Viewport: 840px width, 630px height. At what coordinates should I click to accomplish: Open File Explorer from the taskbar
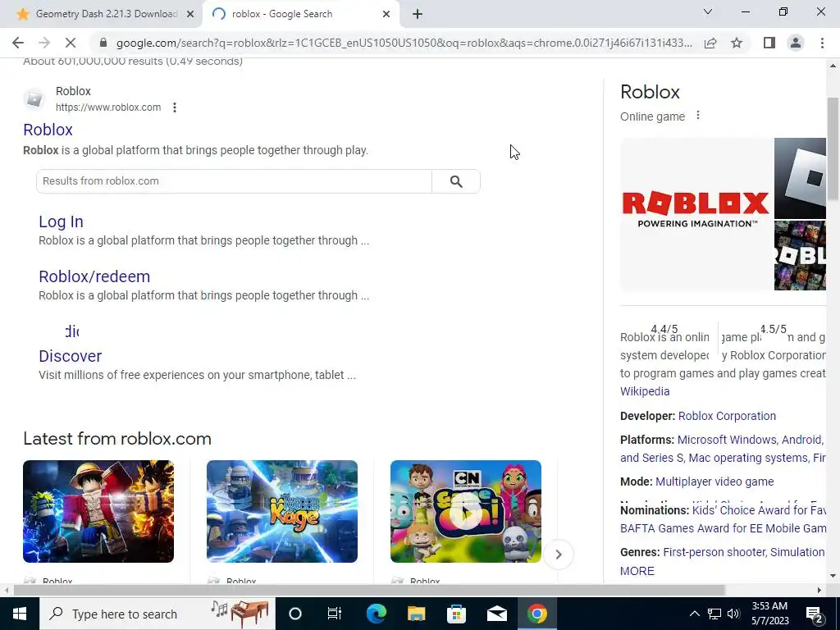pos(416,614)
